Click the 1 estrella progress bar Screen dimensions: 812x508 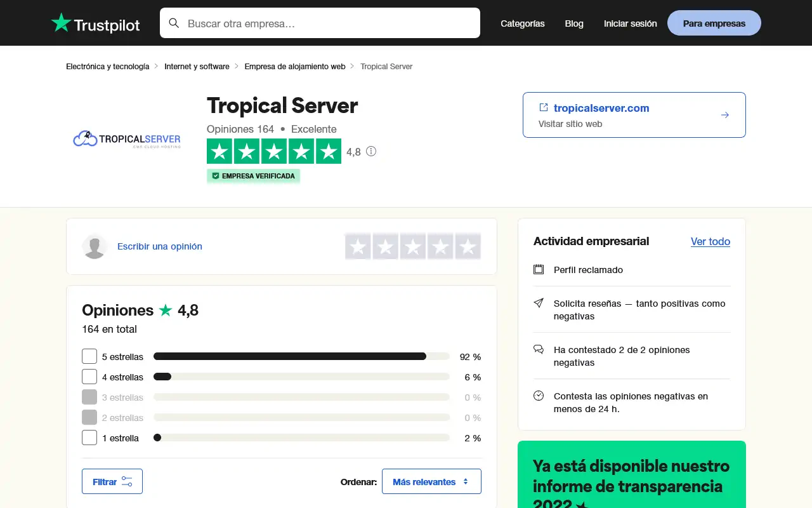(x=301, y=438)
